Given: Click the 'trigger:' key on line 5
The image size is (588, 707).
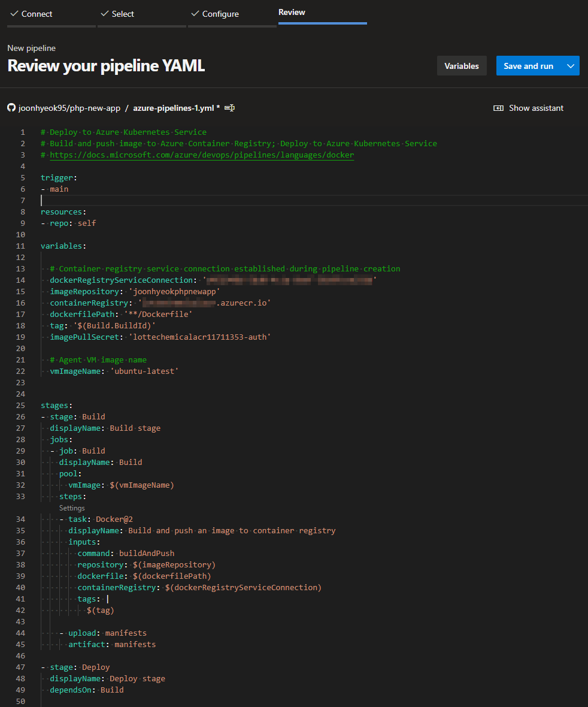Looking at the screenshot, I should (59, 178).
